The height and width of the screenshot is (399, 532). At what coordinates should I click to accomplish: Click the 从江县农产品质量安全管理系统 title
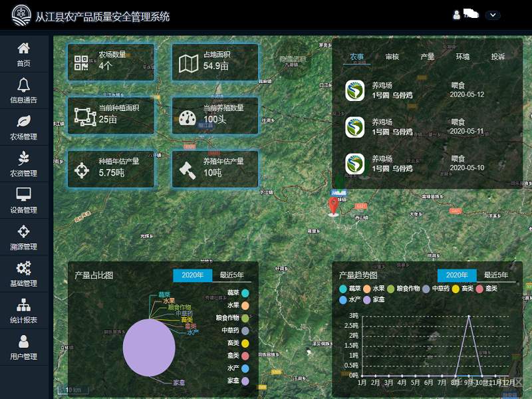point(102,17)
